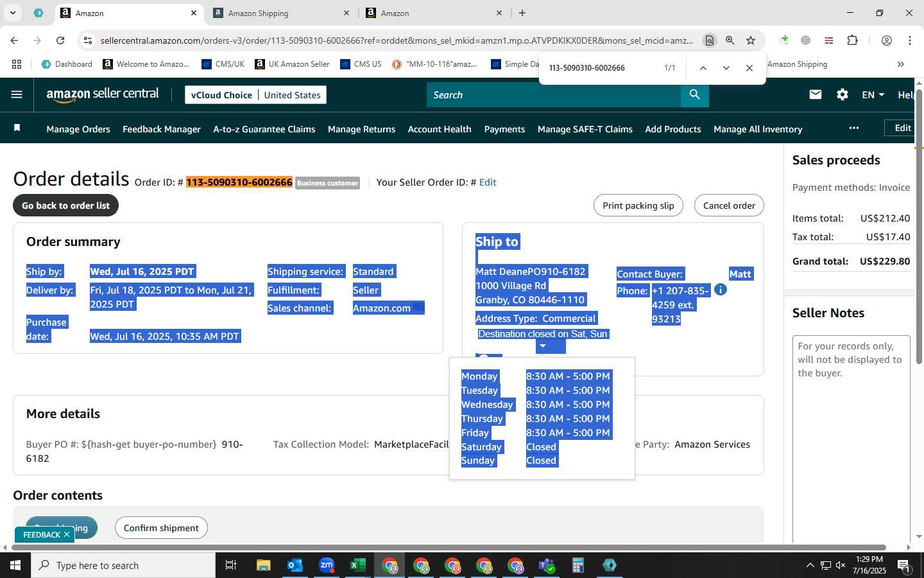Screen dimensions: 924x578
Task: Open Manage All Inventory
Action: 758,129
